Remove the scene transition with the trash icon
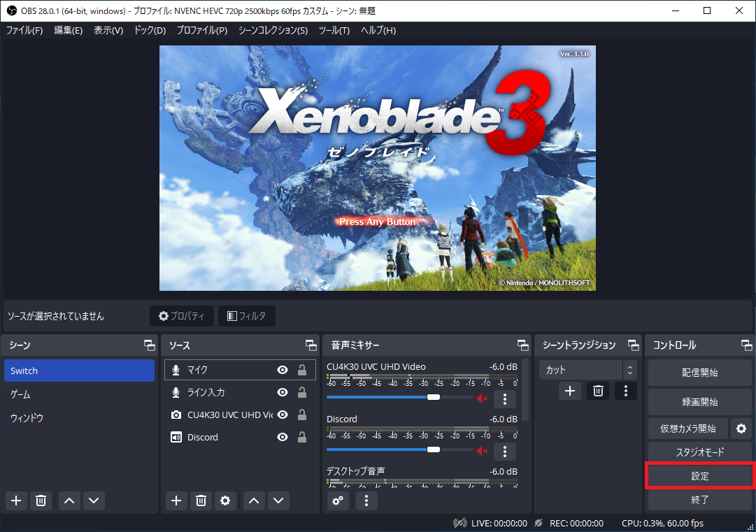 pyautogui.click(x=598, y=391)
